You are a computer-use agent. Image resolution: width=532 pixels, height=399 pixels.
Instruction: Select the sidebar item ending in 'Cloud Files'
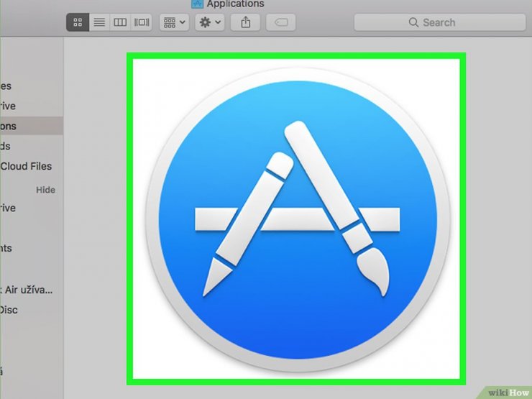[x=26, y=166]
